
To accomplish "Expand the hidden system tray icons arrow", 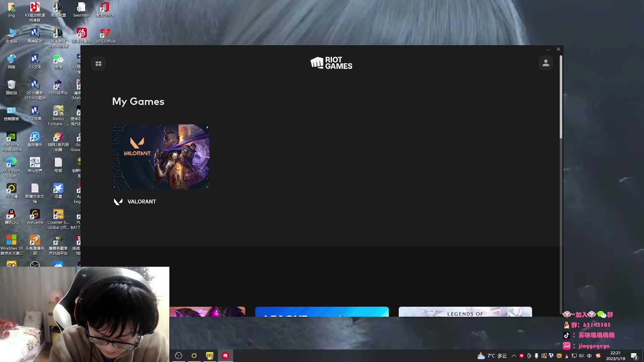I will (x=514, y=356).
